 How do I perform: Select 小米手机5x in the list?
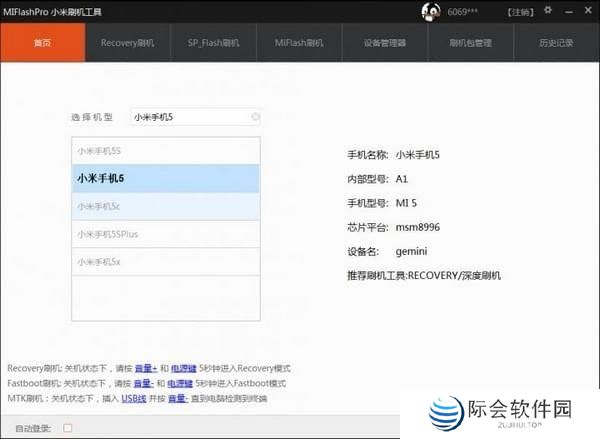[166, 262]
